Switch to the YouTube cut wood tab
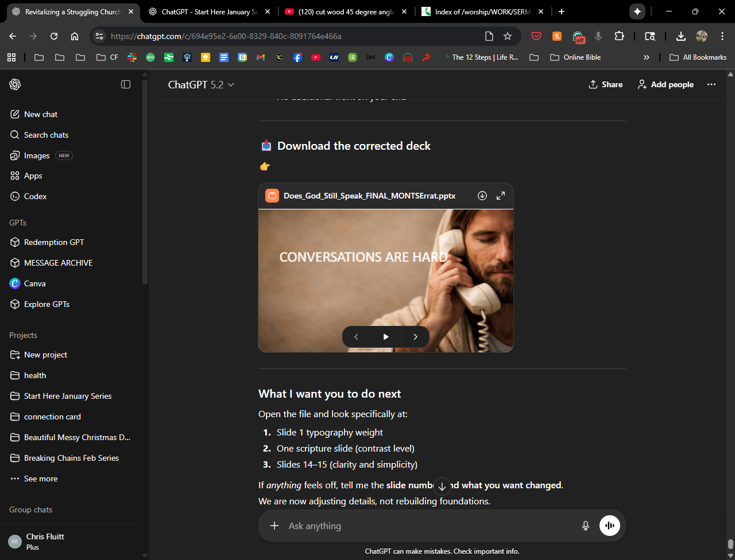 click(x=345, y=11)
